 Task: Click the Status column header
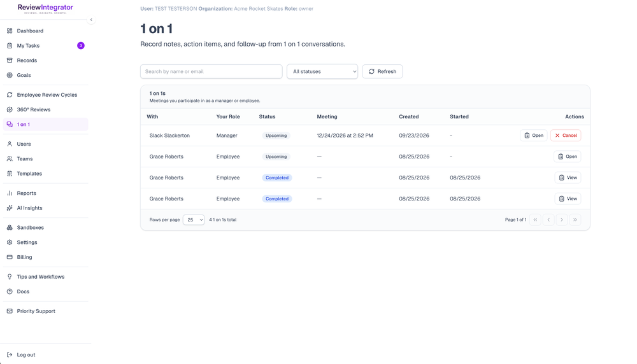coord(268,116)
